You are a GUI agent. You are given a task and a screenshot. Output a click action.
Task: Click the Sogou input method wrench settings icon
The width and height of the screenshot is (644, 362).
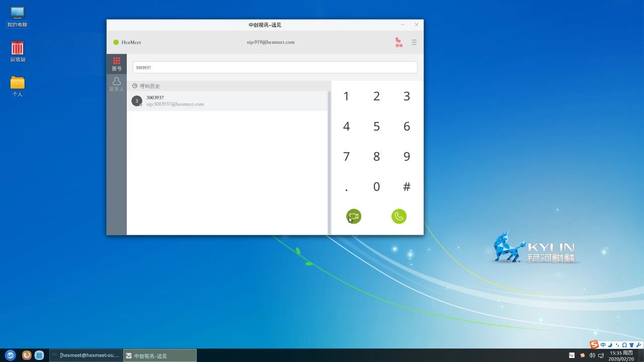point(639,345)
